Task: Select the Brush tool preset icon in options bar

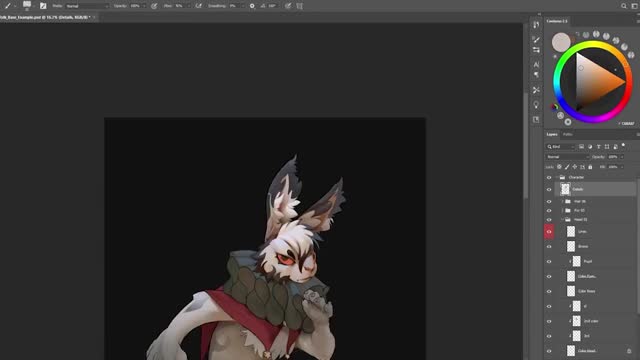Action: [7, 6]
